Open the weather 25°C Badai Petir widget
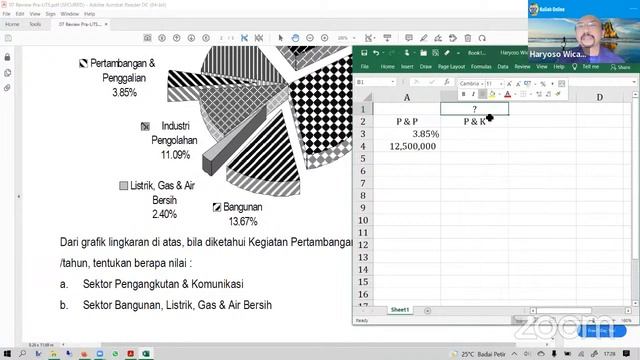 point(478,354)
